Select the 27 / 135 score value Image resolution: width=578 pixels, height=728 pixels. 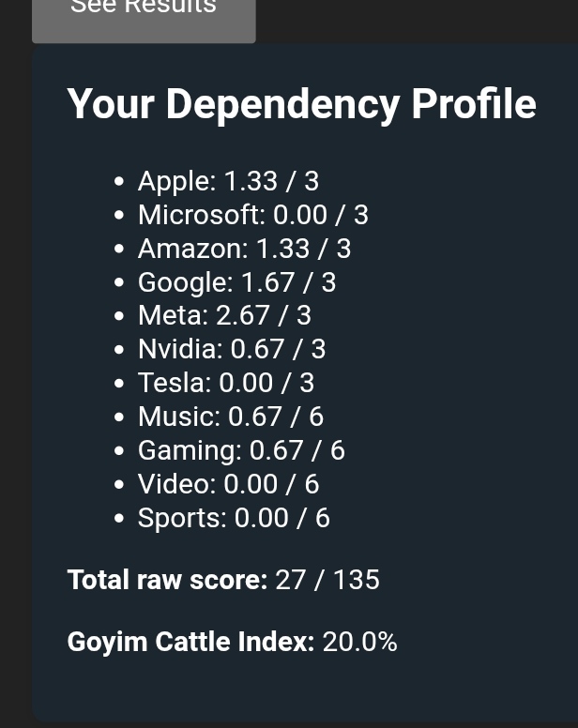pos(327,580)
